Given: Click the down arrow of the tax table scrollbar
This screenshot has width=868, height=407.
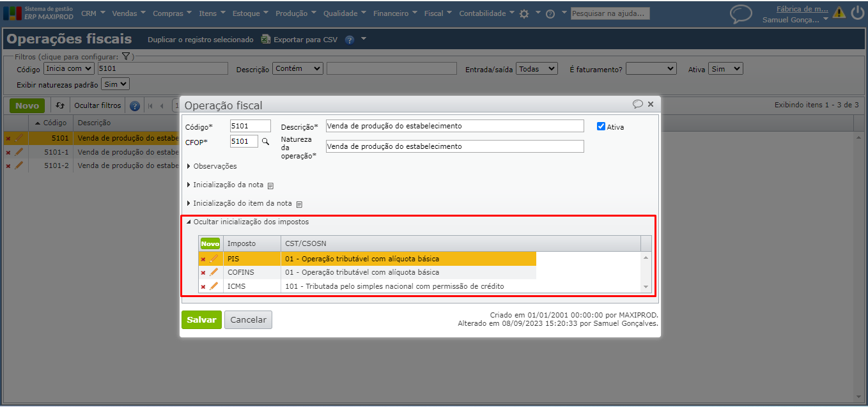Looking at the screenshot, I should click(x=646, y=287).
